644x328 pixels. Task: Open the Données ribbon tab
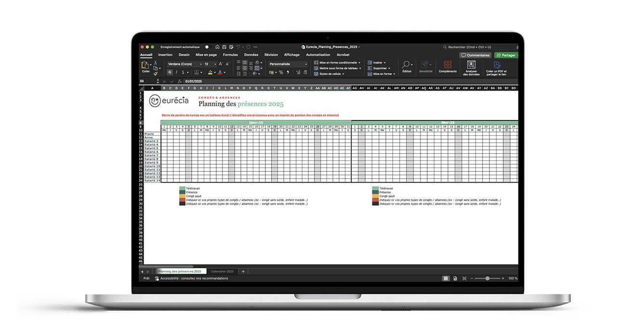pyautogui.click(x=251, y=55)
